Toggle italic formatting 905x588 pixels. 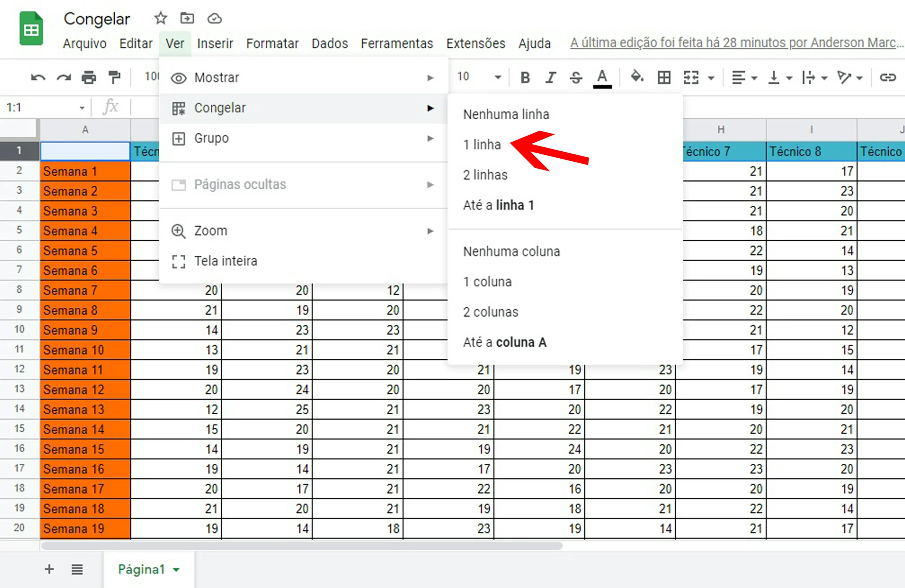click(x=551, y=77)
